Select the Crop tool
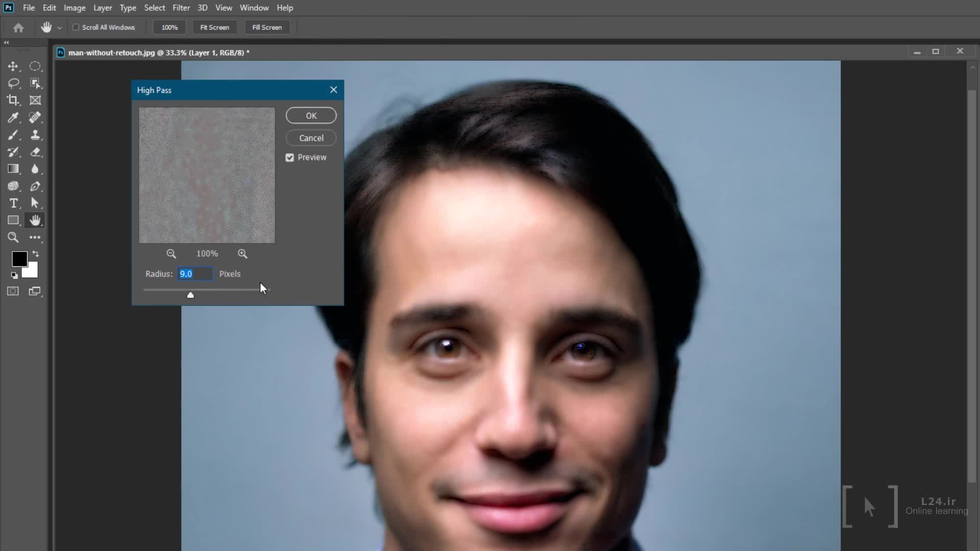The image size is (980, 551). pos(13,101)
